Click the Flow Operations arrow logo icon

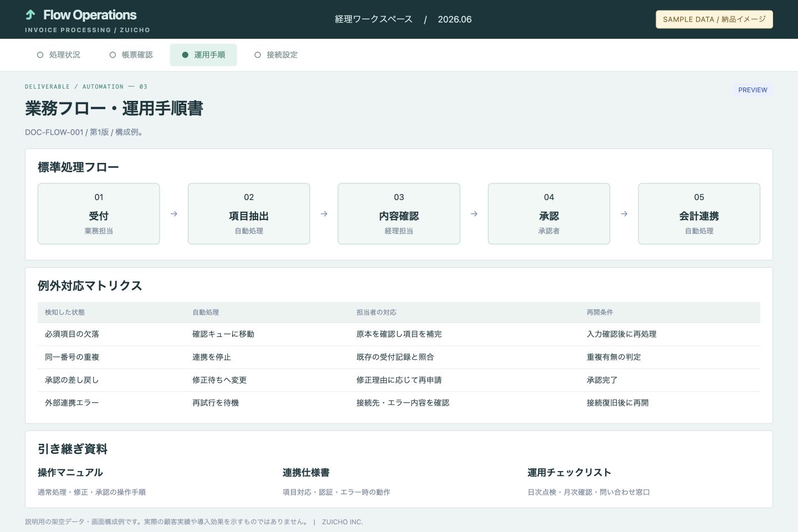30,15
